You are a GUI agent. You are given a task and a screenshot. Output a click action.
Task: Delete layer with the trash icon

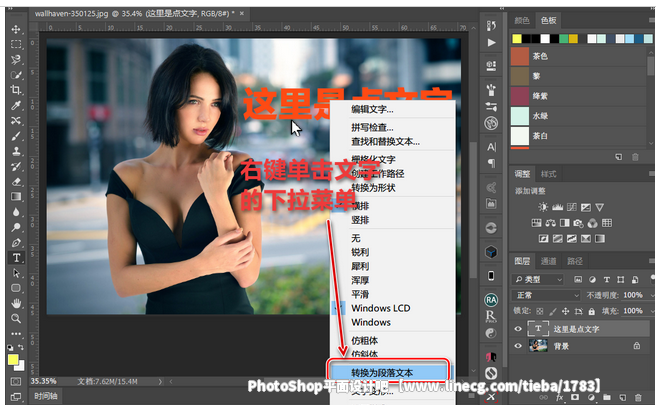(x=638, y=397)
